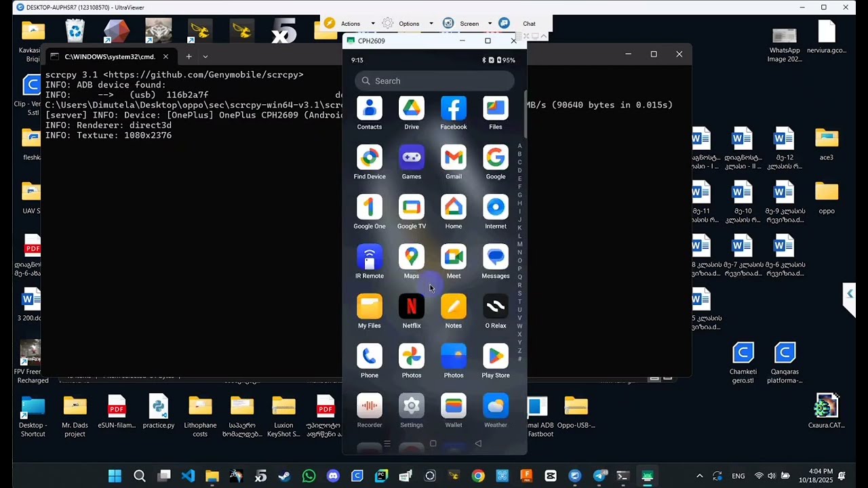Image resolution: width=868 pixels, height=488 pixels.
Task: Open the ENG language indicator
Action: tap(738, 476)
